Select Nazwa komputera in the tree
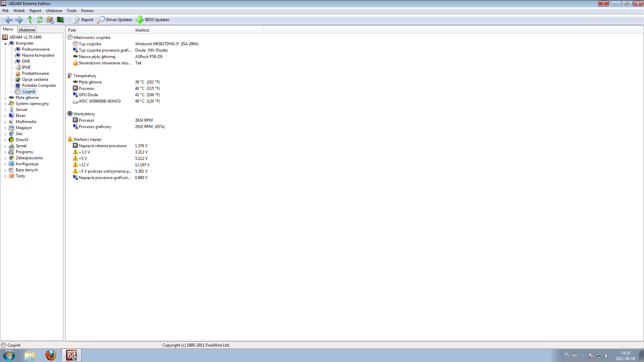The height and width of the screenshot is (362, 644). tap(38, 55)
